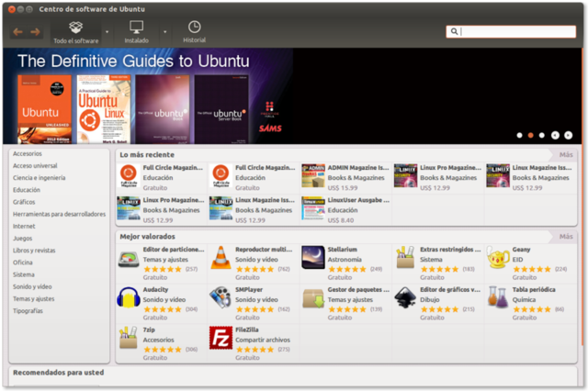Click the US$ 8.40 price text
588x391 pixels.
pyautogui.click(x=341, y=220)
